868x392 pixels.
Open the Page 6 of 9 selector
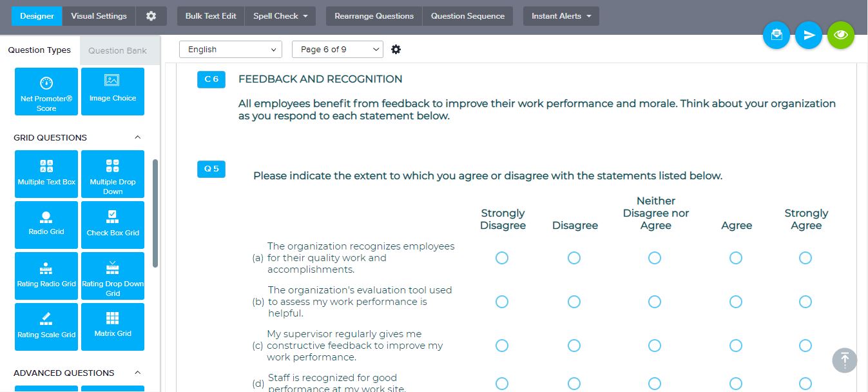tap(337, 50)
